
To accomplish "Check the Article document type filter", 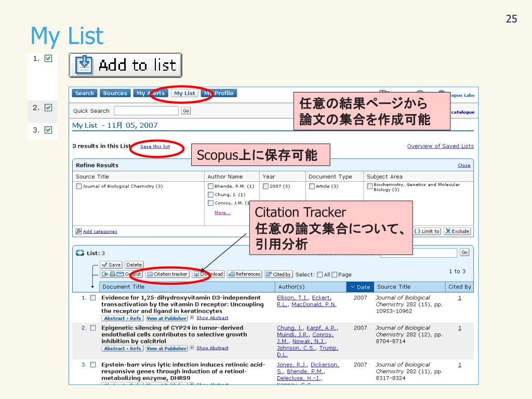I will click(312, 187).
